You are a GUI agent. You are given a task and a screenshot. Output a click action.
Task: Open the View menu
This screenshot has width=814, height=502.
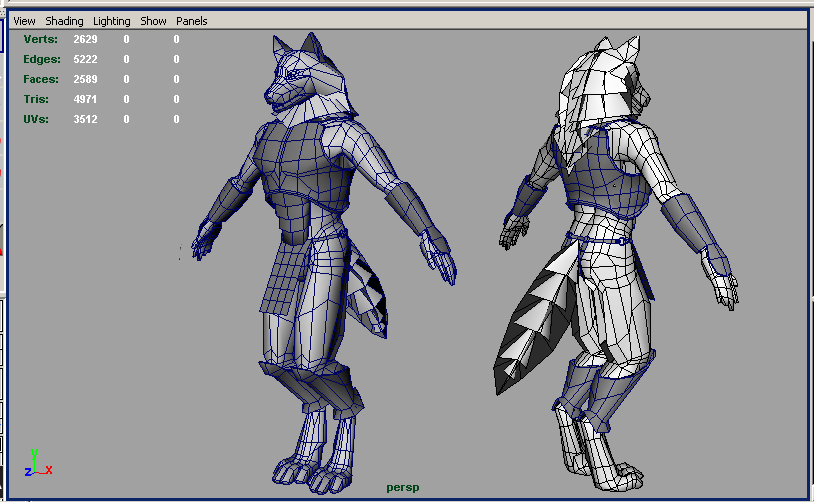[24, 21]
